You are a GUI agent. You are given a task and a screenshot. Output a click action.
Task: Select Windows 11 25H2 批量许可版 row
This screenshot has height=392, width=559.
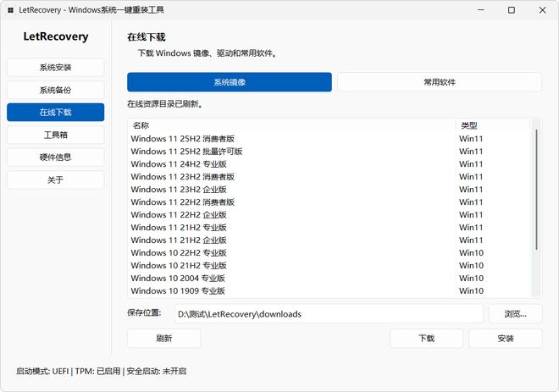tap(329, 152)
